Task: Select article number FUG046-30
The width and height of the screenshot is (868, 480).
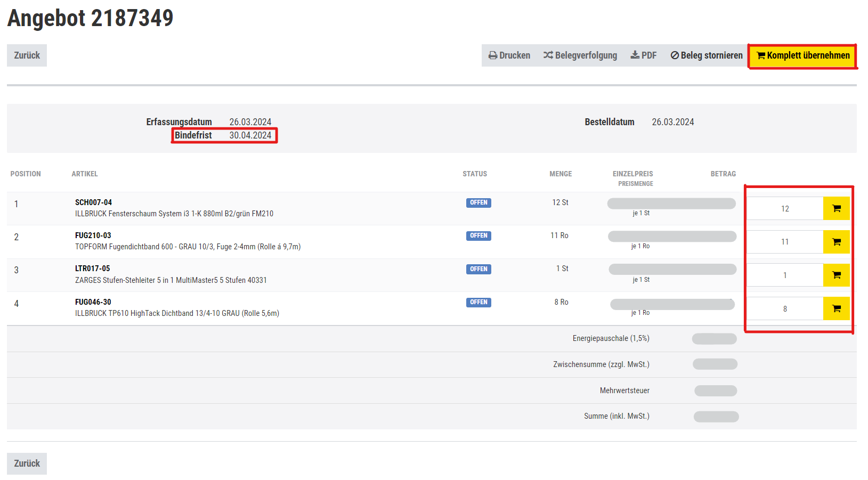Action: point(93,302)
